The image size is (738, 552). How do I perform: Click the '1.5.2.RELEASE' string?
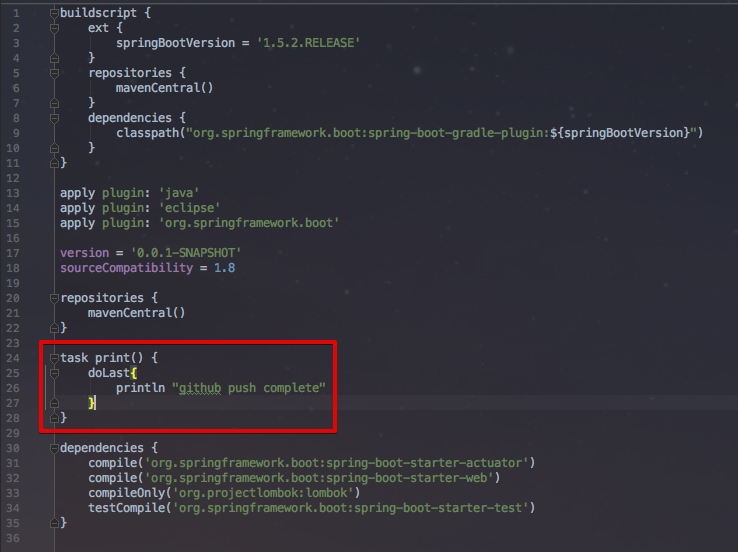pos(309,43)
